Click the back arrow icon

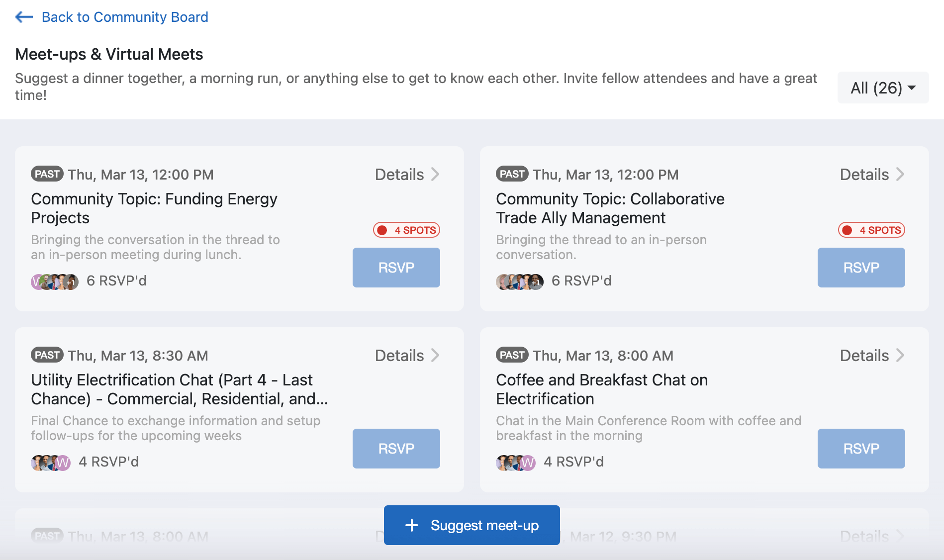[24, 17]
